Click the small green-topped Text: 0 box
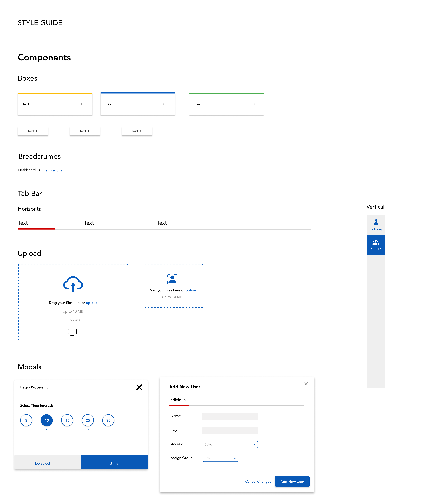 click(x=85, y=131)
